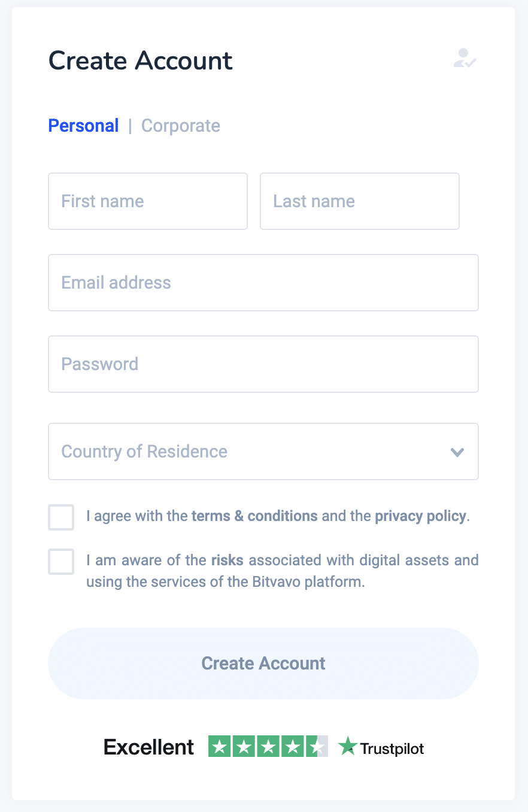Switch to the Corporate account tab
The height and width of the screenshot is (812, 528).
coord(181,126)
